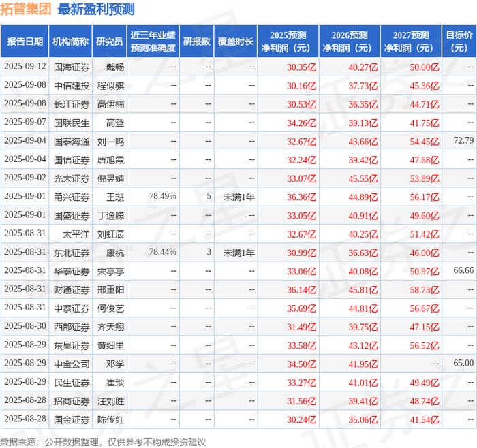Click analyst name 程似骐
The image size is (477, 448).
pos(110,86)
